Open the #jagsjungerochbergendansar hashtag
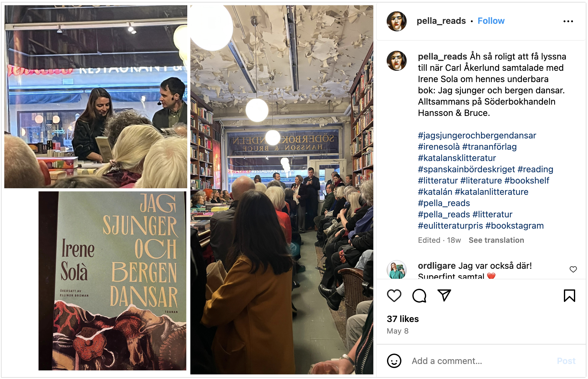Image resolution: width=588 pixels, height=379 pixels. click(477, 136)
